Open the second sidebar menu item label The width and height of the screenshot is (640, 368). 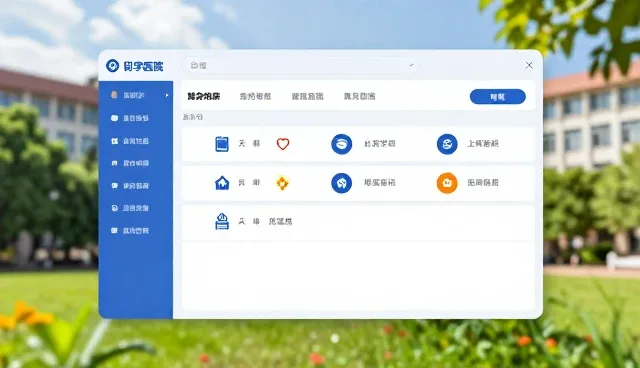click(136, 118)
